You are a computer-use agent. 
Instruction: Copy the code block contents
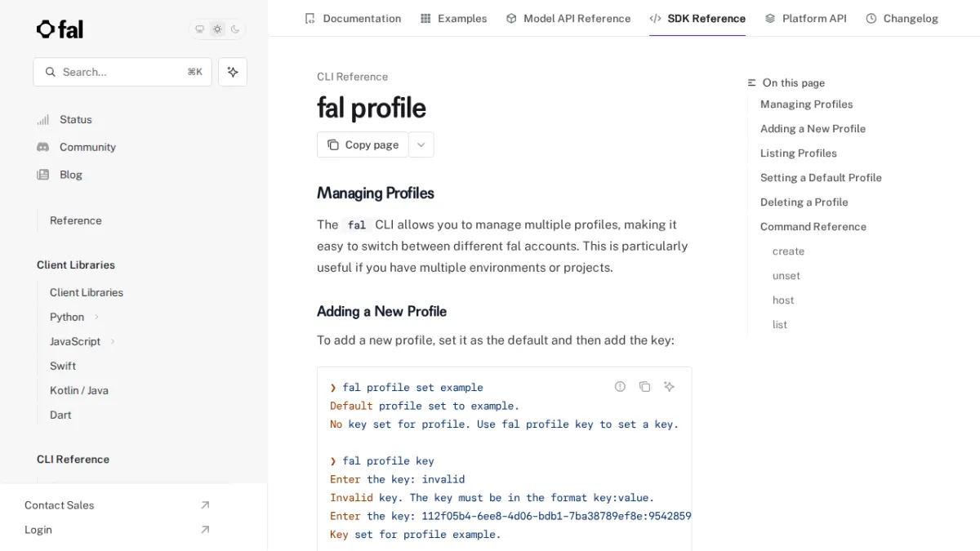644,386
